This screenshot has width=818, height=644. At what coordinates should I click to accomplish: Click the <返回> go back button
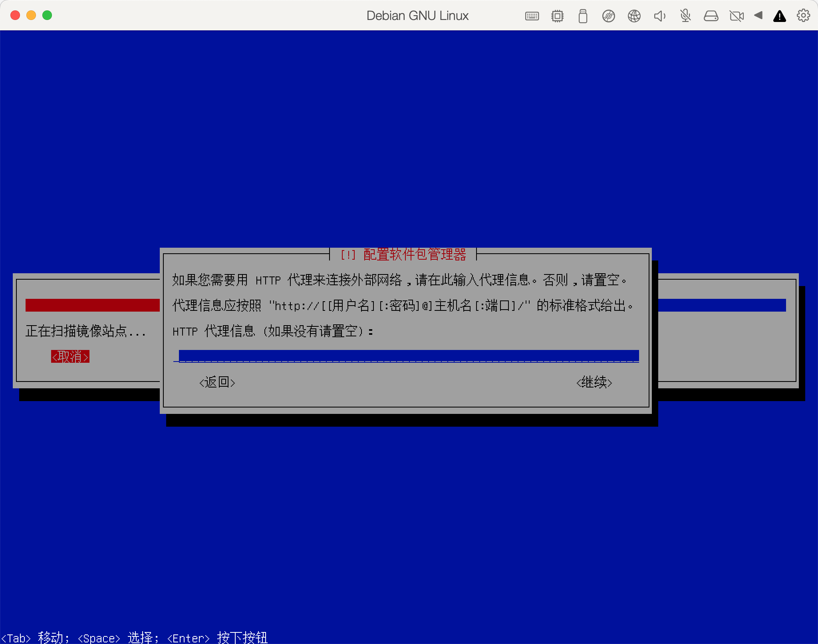[217, 382]
